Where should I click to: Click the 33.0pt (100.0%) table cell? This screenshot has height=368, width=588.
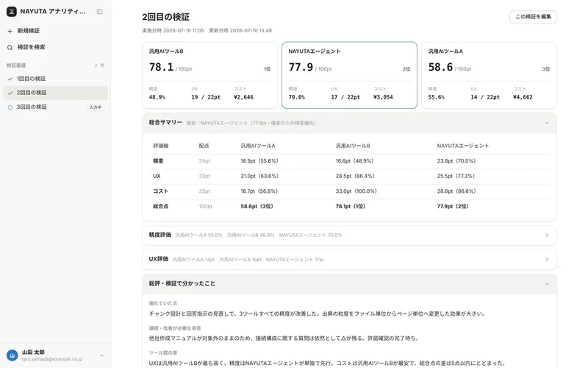tap(356, 191)
